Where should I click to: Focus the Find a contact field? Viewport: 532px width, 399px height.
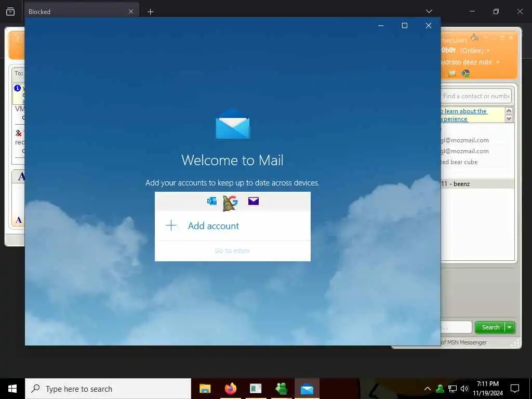tap(476, 96)
